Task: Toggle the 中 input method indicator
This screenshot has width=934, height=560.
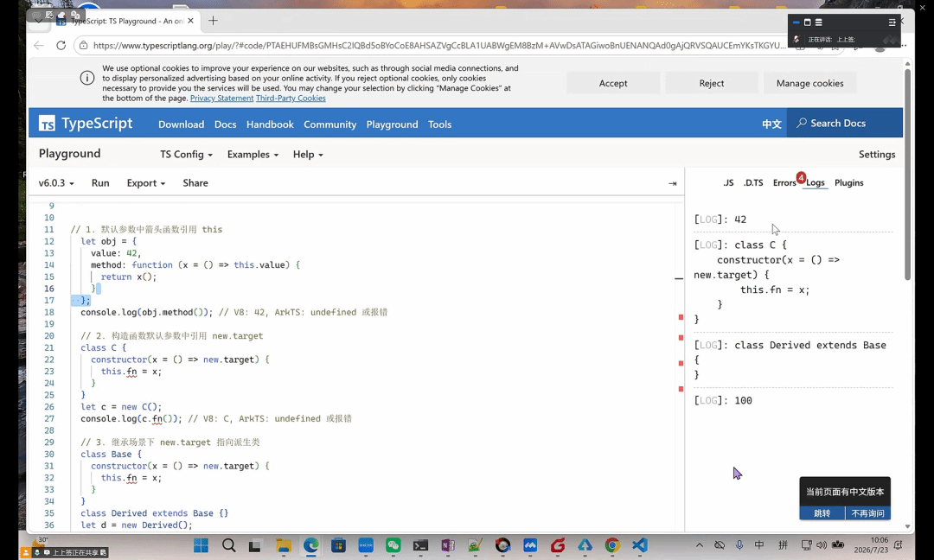Action: tap(759, 545)
